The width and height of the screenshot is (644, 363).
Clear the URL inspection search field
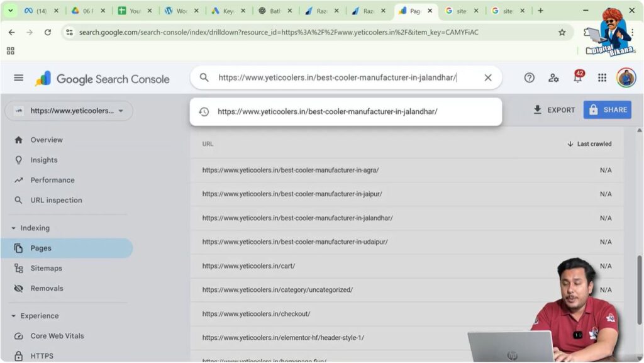[x=487, y=77]
